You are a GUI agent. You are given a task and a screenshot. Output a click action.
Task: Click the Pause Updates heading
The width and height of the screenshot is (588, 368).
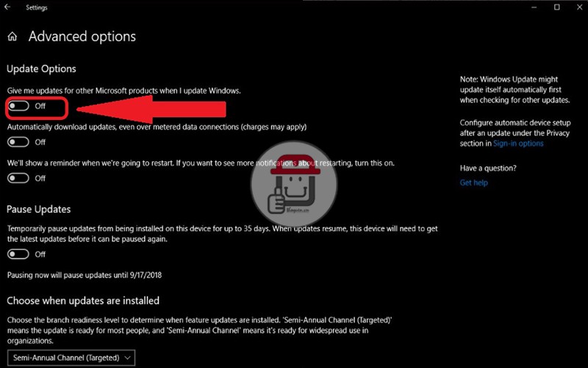pyautogui.click(x=39, y=209)
